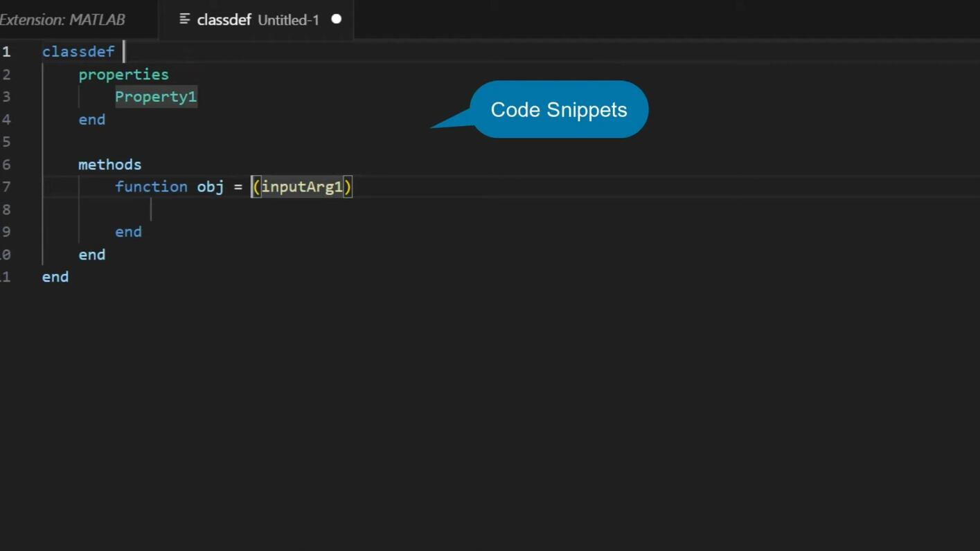
Task: Click the obj output variable on line 7
Action: [x=210, y=187]
